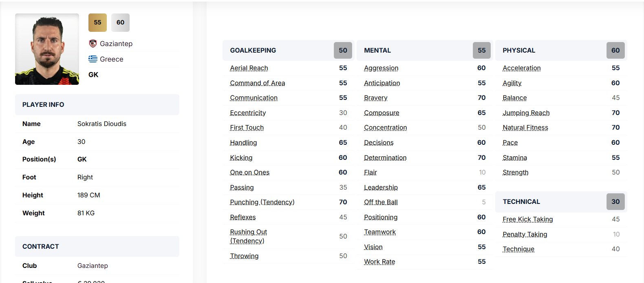Click the Jumping Reach attribute
Viewport: 644px width, 283px height.
pyautogui.click(x=526, y=113)
